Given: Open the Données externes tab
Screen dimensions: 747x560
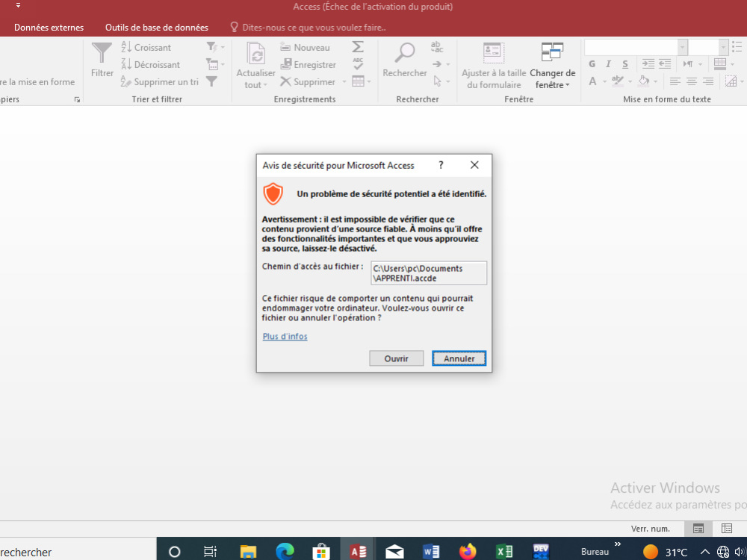Looking at the screenshot, I should point(49,28).
